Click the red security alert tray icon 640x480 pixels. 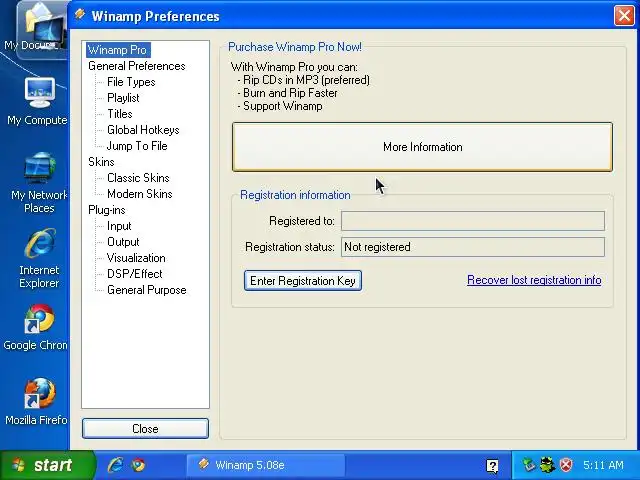566,465
